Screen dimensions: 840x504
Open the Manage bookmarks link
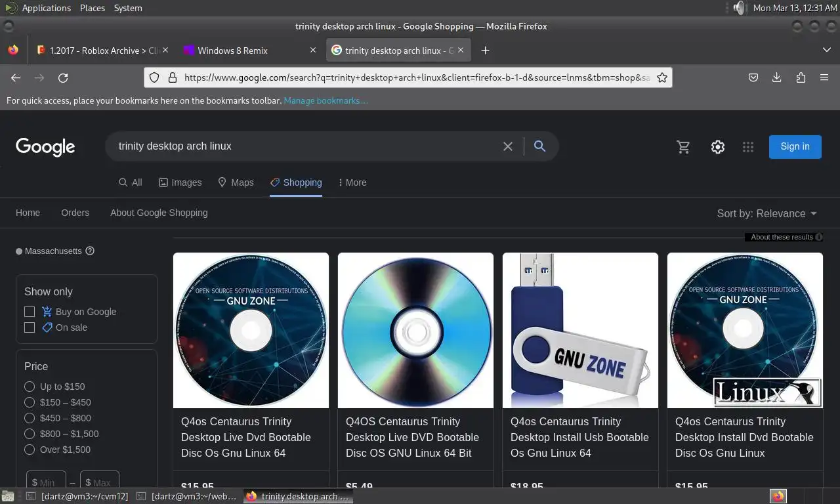(x=325, y=100)
